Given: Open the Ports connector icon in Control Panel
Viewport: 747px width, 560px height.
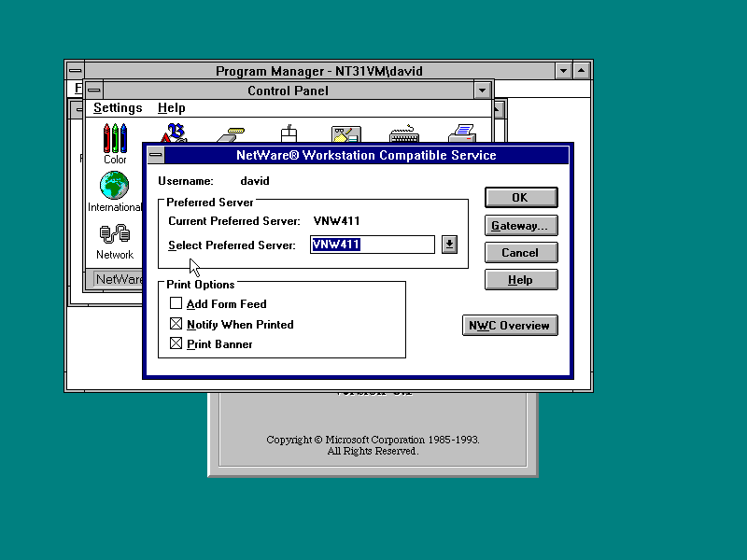Looking at the screenshot, I should (x=231, y=134).
